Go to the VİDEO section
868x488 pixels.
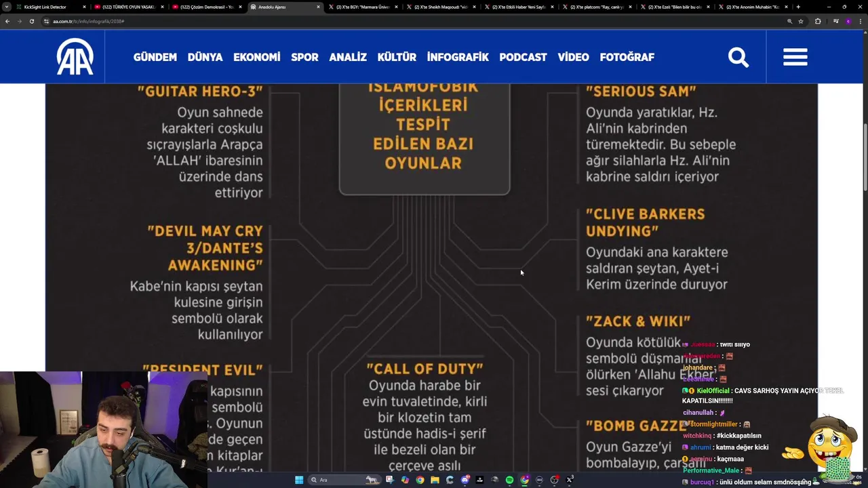(573, 57)
